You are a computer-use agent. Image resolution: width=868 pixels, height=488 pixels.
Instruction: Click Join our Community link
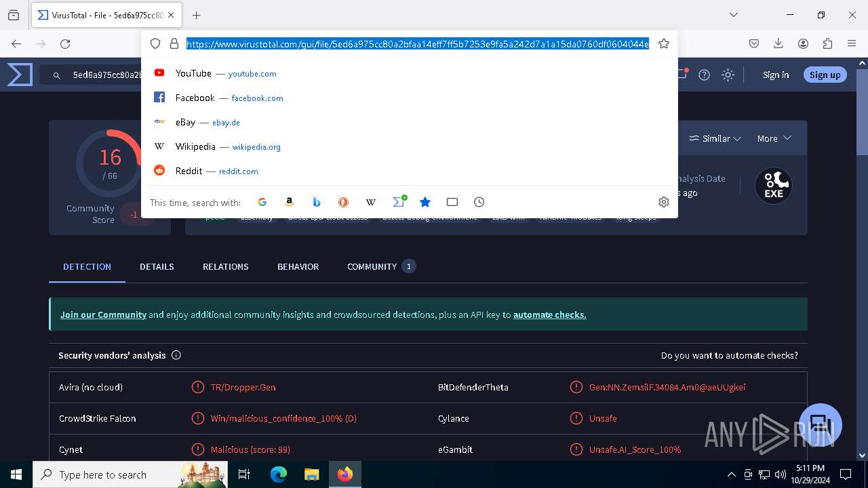103,314
